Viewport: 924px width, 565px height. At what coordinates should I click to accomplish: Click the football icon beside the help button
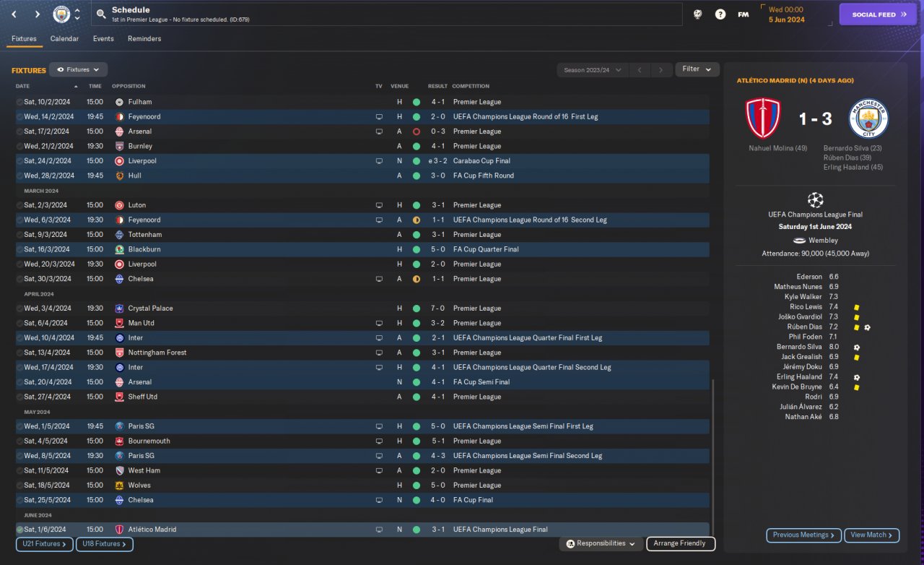(x=697, y=14)
